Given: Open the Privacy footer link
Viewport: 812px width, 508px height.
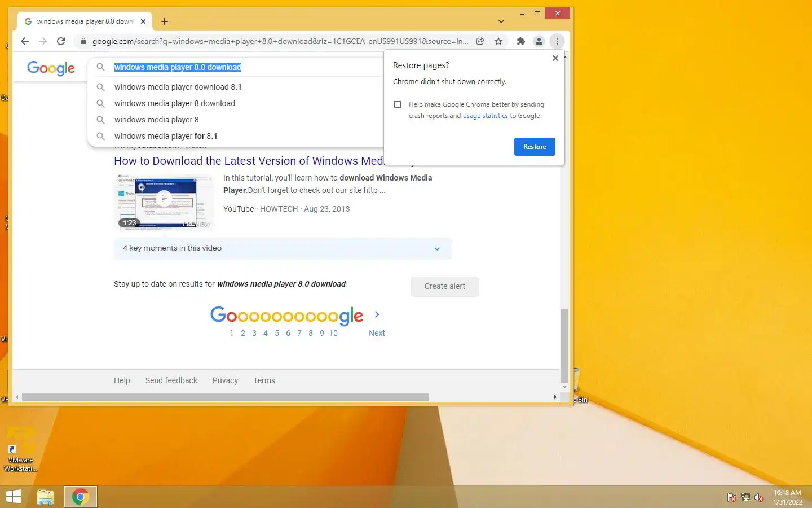Looking at the screenshot, I should pos(225,380).
